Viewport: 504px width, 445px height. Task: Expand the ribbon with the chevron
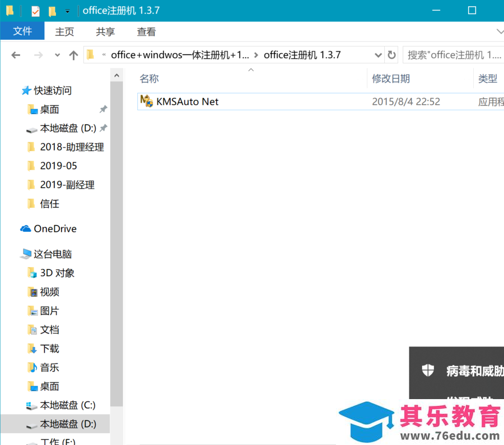(x=500, y=31)
